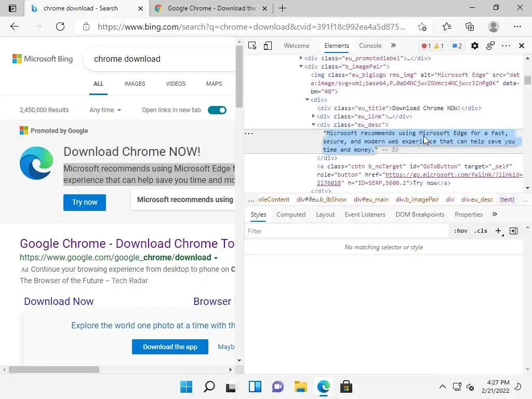Open Microsoft Store from taskbar

point(346,387)
